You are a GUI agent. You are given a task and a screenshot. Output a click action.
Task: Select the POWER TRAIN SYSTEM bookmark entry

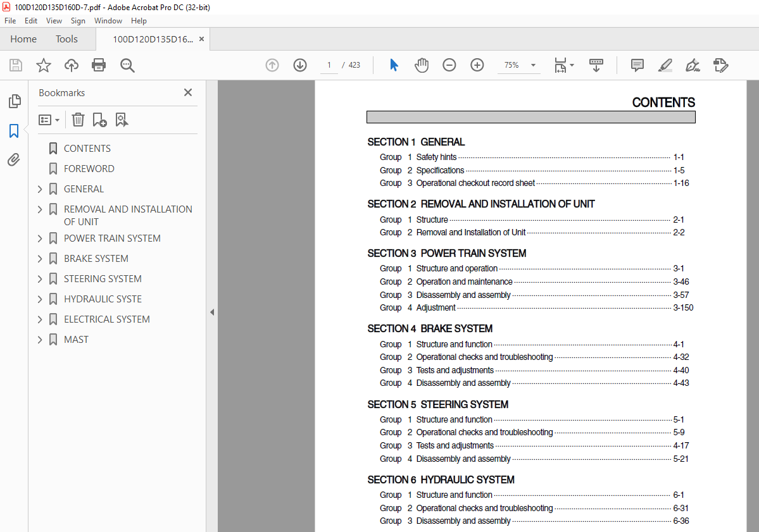pos(112,238)
